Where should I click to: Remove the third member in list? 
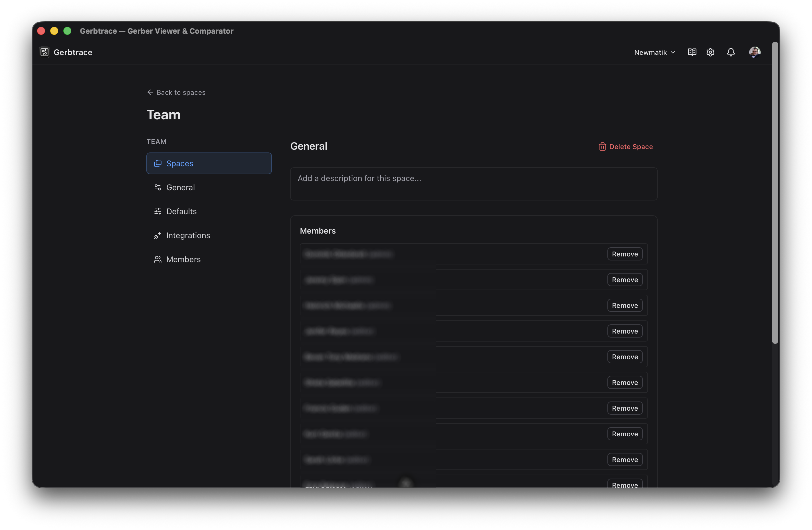625,305
